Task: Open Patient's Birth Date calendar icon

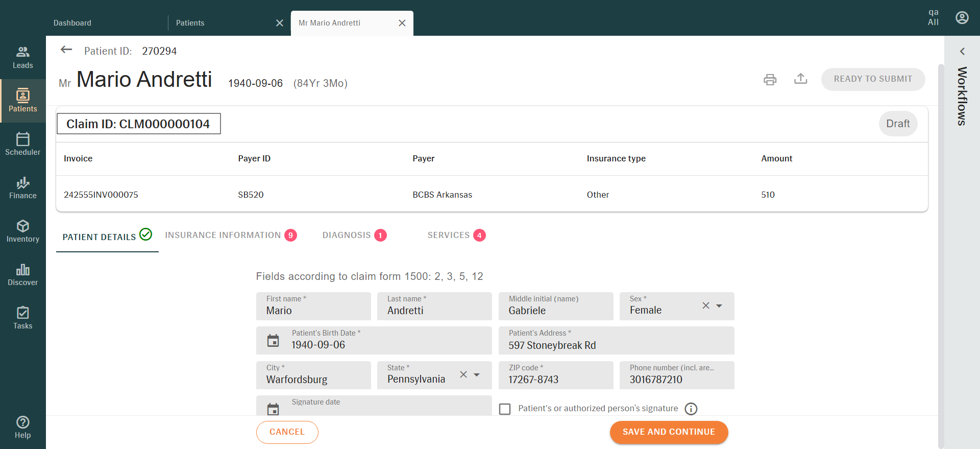Action: pos(273,341)
